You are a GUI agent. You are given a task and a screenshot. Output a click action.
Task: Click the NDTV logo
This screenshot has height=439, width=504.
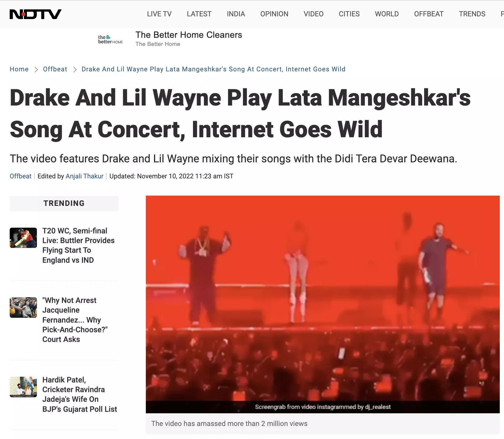(x=35, y=14)
